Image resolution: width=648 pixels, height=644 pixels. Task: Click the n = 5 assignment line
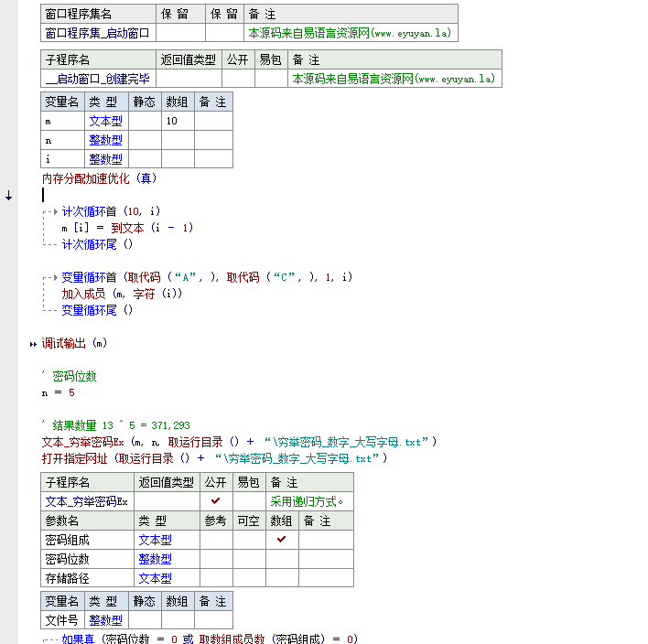(59, 392)
